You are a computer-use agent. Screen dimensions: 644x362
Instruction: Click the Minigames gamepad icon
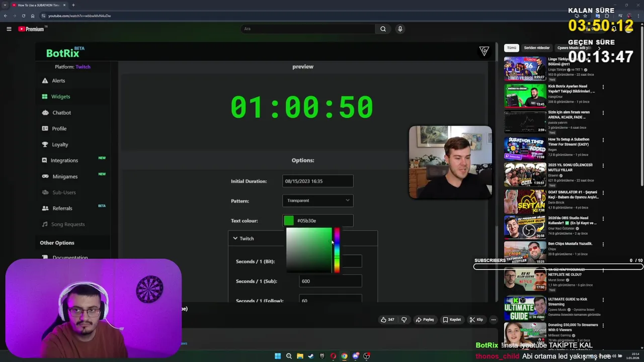(45, 176)
